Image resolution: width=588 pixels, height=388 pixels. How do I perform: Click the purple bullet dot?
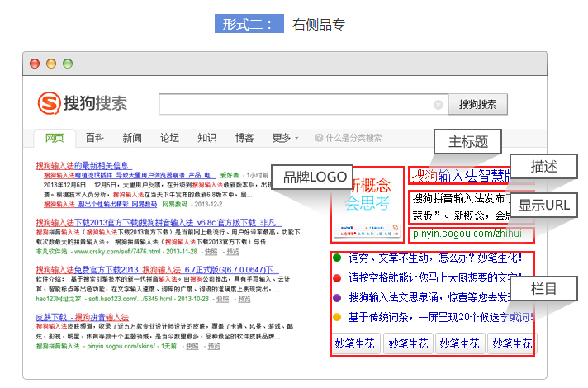(337, 297)
